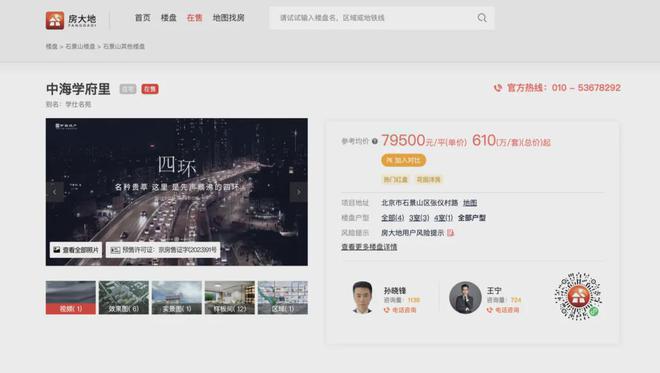Open agent name 王宁
The image size is (660, 373).
494,290
